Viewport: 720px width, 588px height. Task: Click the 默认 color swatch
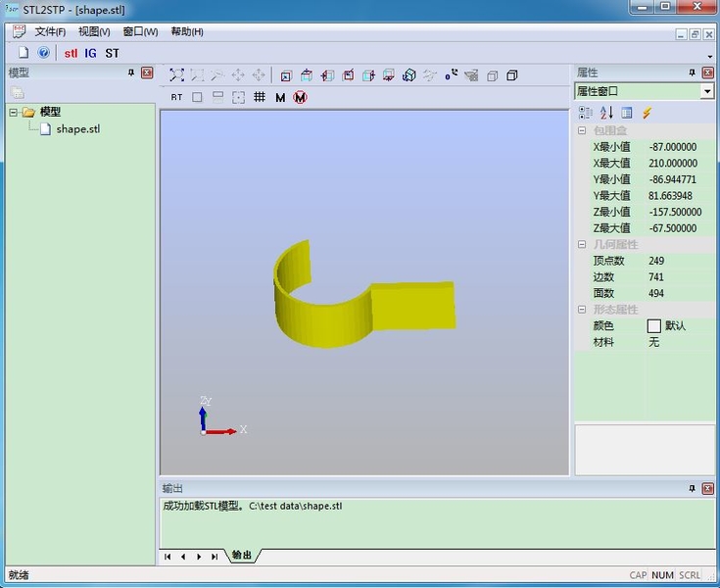tap(654, 326)
